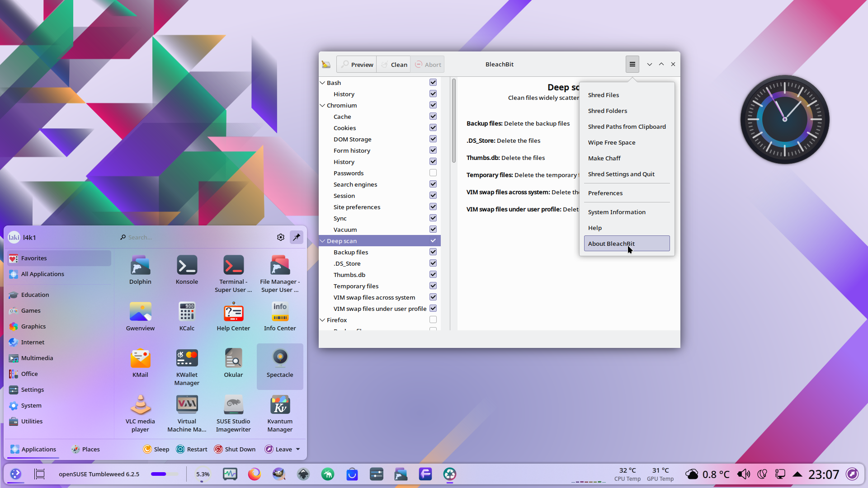Collapse the Chromium tree group
The image size is (868, 488).
322,105
